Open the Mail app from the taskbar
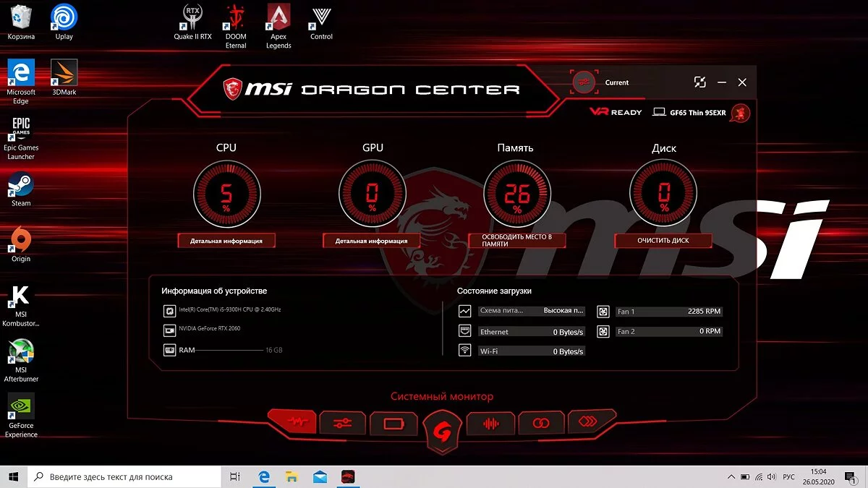Image resolution: width=868 pixels, height=488 pixels. point(320,476)
